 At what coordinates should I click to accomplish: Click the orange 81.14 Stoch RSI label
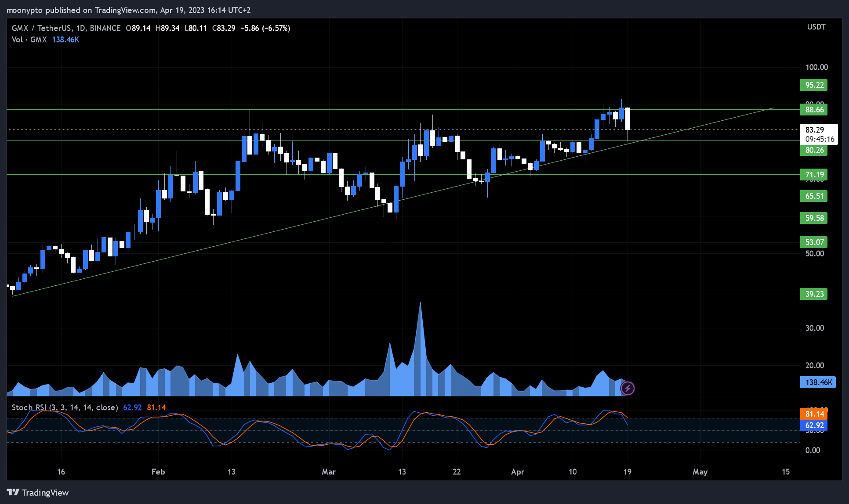coord(814,414)
